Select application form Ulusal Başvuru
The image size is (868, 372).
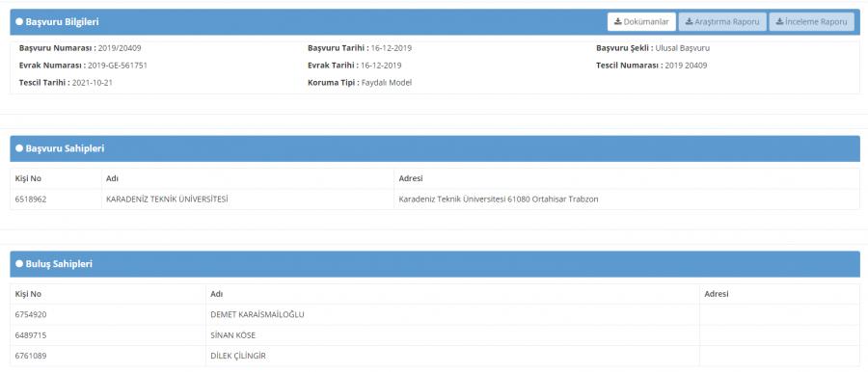[682, 48]
